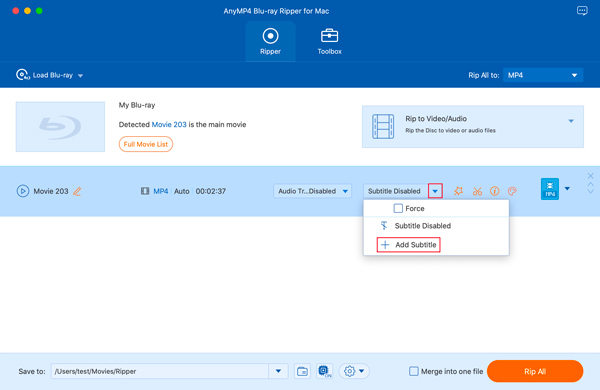This screenshot has height=390, width=600.
Task: Click the MP4 output format icon
Action: (x=549, y=189)
